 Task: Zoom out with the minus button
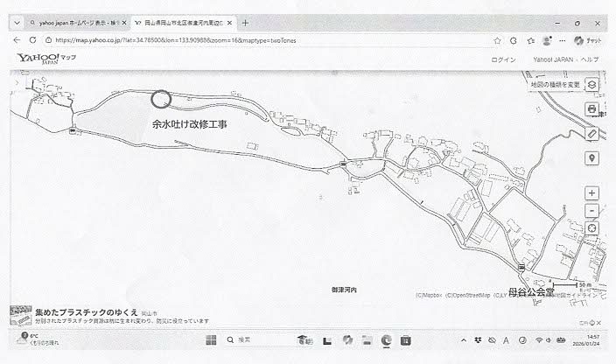pos(592,211)
